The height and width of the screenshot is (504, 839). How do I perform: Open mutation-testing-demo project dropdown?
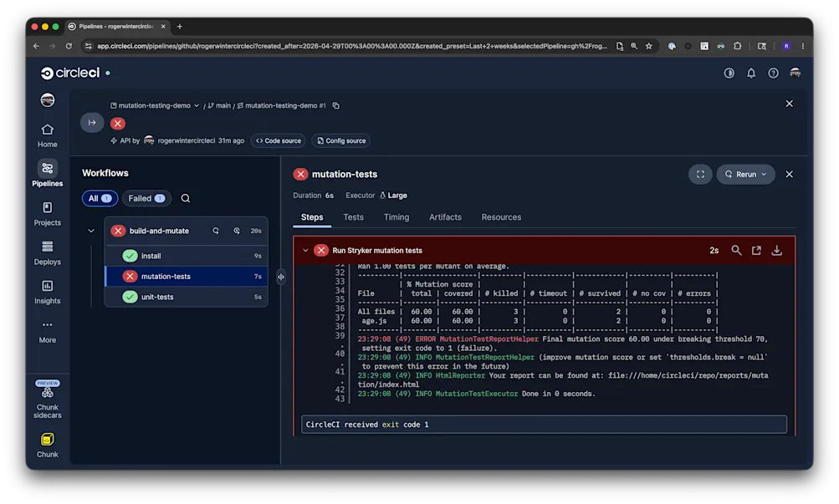pyautogui.click(x=155, y=105)
